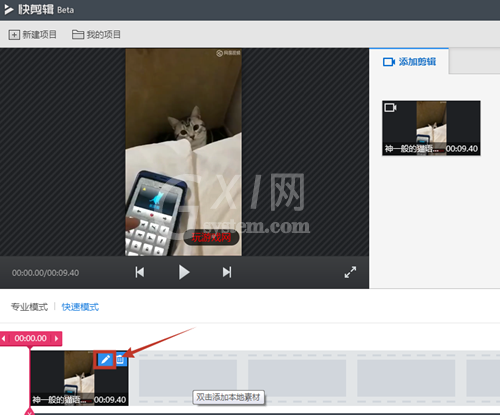This screenshot has height=415, width=500.
Task: Click the 新建项目 new project button
Action: click(x=32, y=35)
